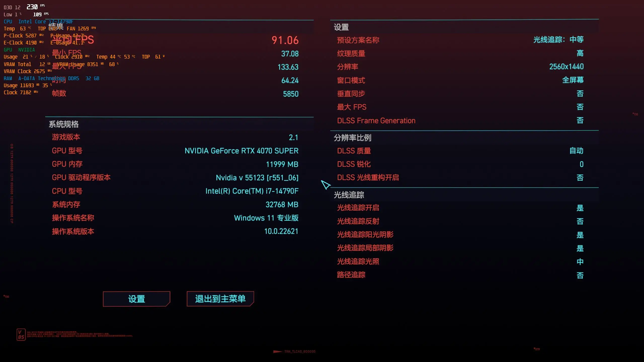Enable 路径追踪 (Path Tracing)
644x362 pixels.
click(580, 275)
